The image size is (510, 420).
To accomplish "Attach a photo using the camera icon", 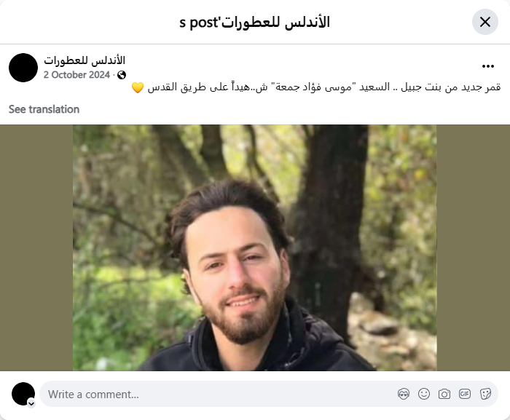I will point(444,394).
